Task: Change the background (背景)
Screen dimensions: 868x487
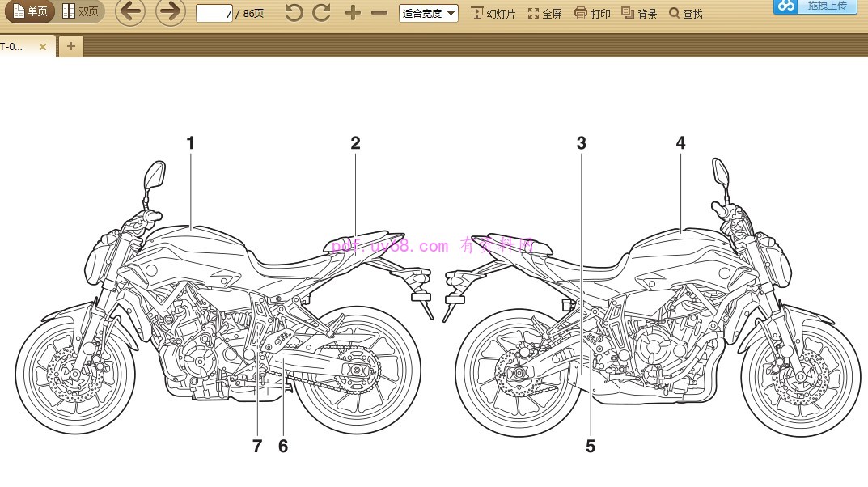Action: tap(638, 13)
